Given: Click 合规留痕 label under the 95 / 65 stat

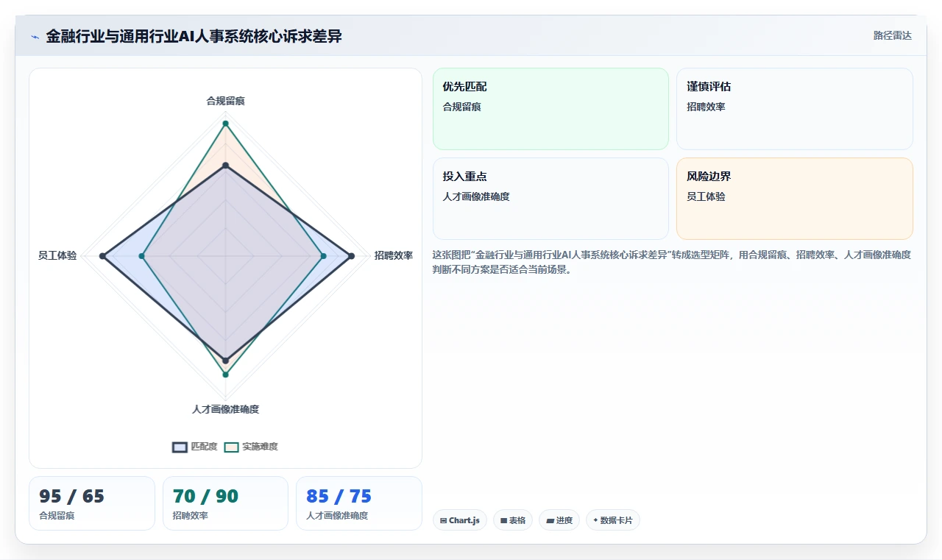Looking at the screenshot, I should (57, 516).
